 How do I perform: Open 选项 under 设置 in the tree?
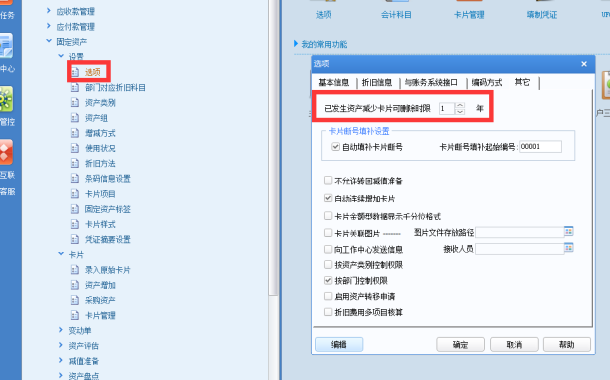tap(93, 72)
